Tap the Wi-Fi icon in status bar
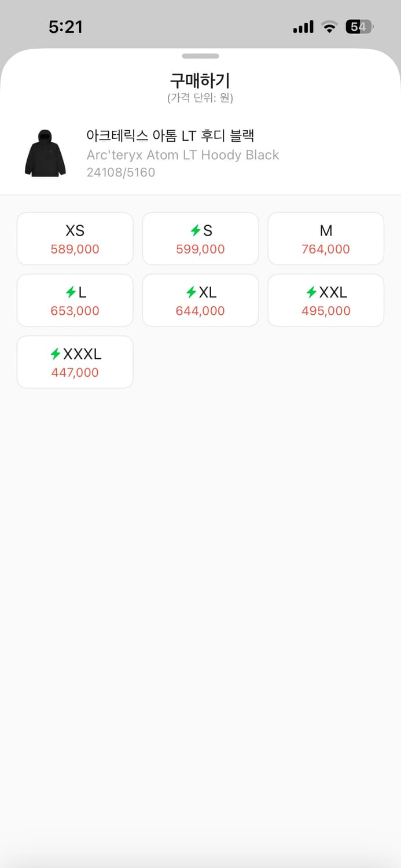Viewport: 401px width, 868px height. (330, 27)
